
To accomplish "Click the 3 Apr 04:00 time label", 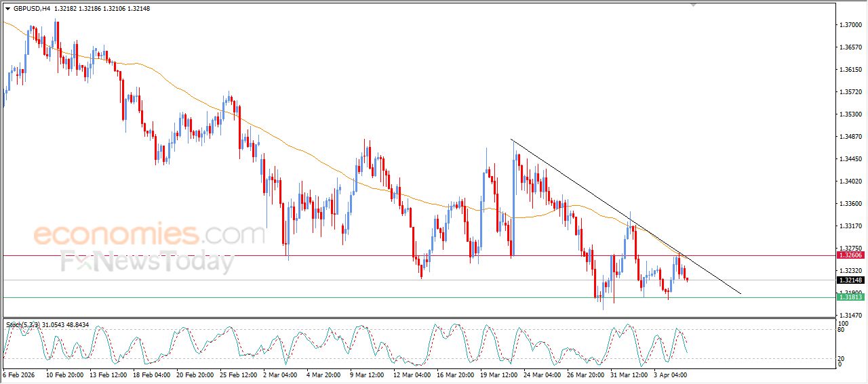I will point(671,375).
